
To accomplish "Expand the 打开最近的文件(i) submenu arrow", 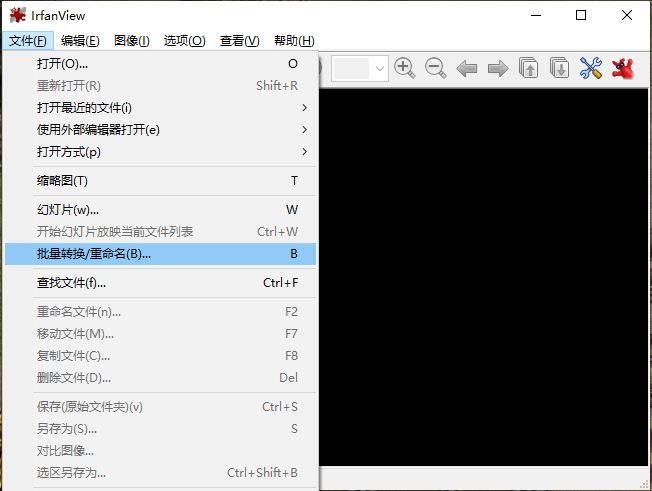I will click(304, 108).
